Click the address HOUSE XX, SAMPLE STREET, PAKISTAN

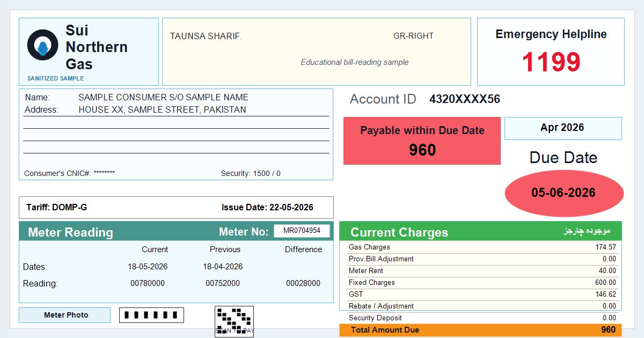162,110
